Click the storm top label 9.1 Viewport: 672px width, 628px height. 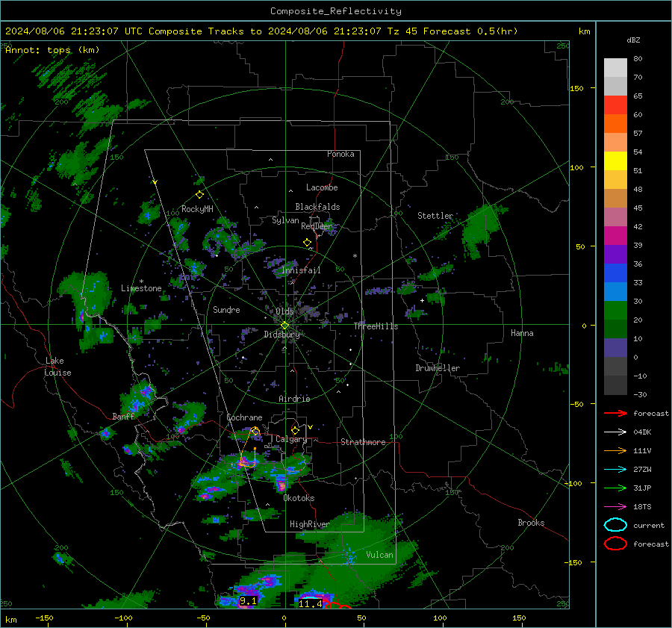click(x=248, y=601)
